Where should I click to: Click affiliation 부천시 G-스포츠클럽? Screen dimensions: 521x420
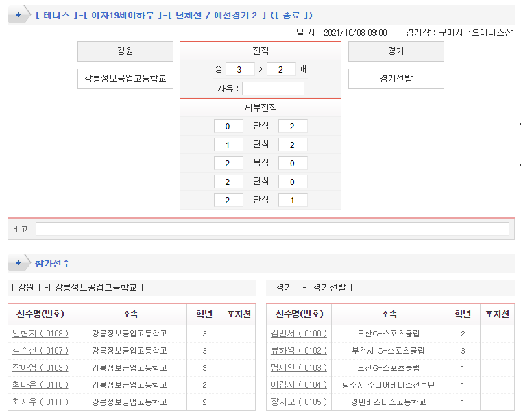tap(388, 351)
